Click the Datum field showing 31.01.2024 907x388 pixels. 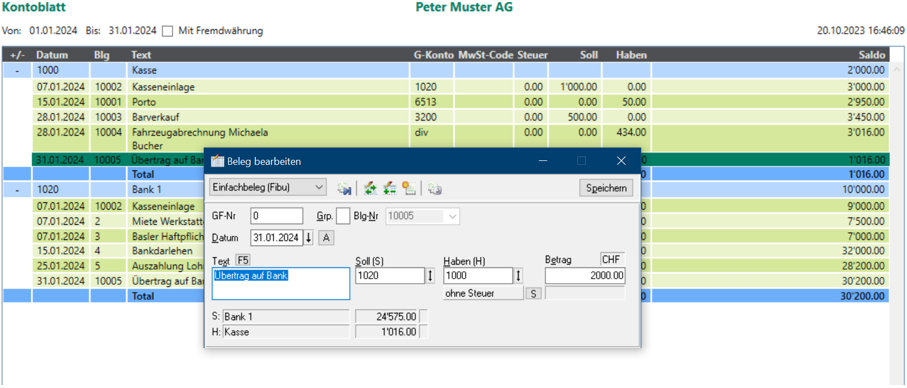pyautogui.click(x=276, y=238)
